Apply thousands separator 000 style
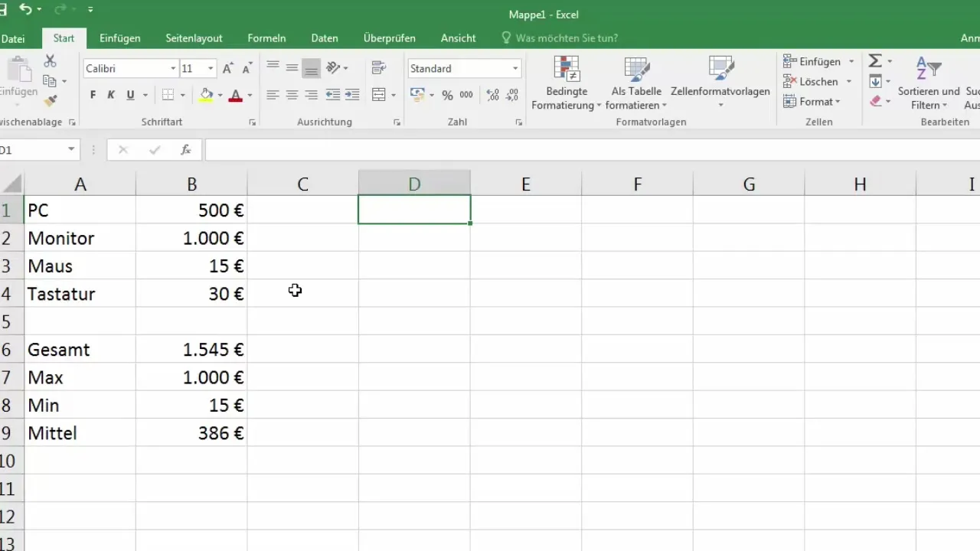Screen dimensions: 980x551 click(465, 96)
